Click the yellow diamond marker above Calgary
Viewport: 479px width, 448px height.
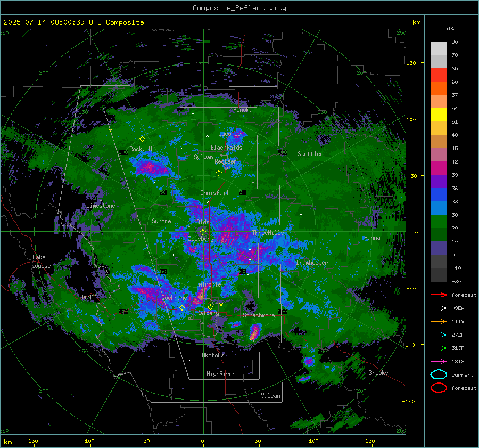pyautogui.click(x=210, y=307)
